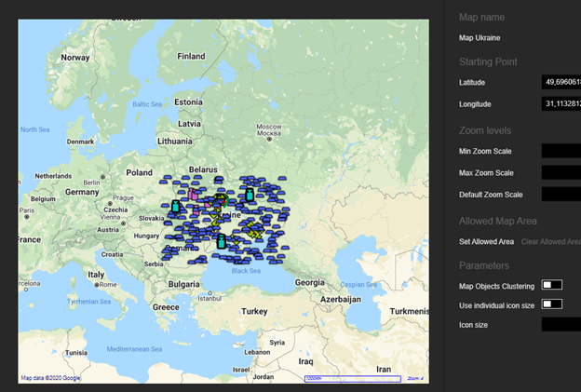The image size is (581, 392).
Task: Click the Lithuania label on the map
Action: click(175, 142)
